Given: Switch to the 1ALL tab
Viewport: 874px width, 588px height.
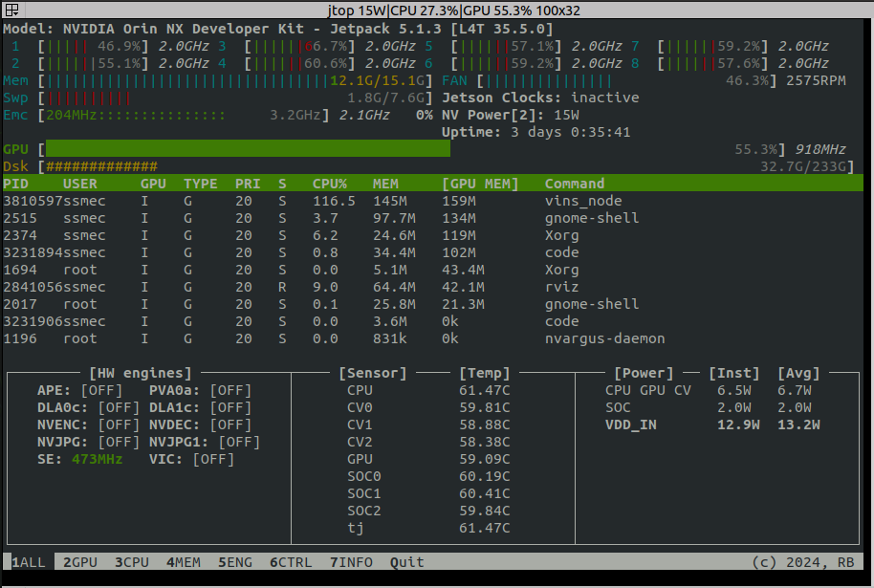Looking at the screenshot, I should click(29, 562).
